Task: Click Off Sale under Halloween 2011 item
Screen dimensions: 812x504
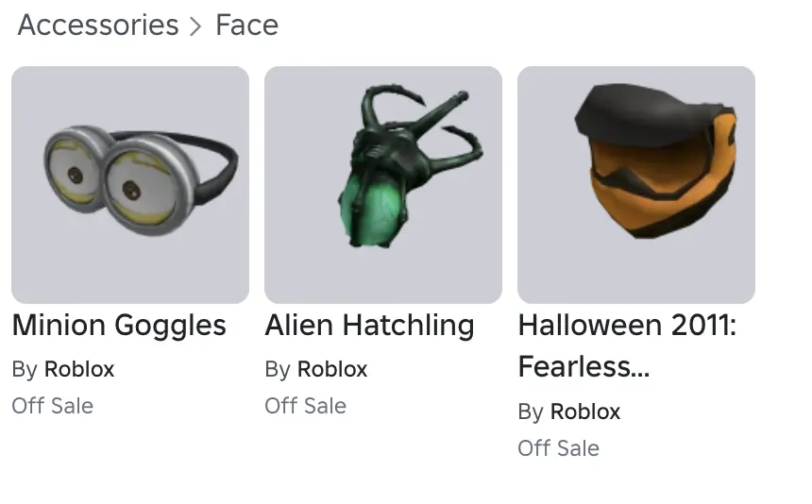Action: click(x=559, y=448)
